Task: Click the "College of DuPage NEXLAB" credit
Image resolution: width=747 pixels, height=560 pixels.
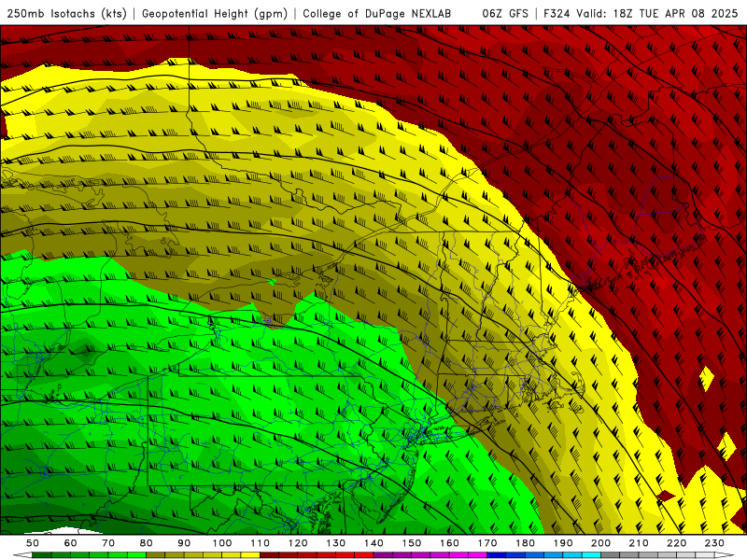Action: click(377, 14)
